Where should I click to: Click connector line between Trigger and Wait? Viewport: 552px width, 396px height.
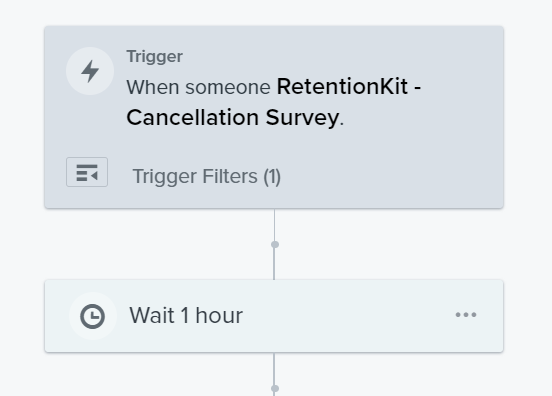click(x=274, y=262)
